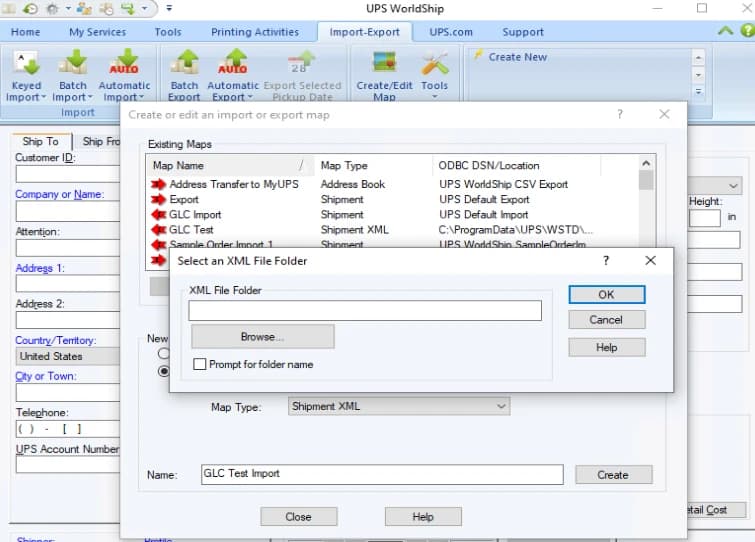This screenshot has height=542, width=755.
Task: Open the Map Type dropdown
Action: tap(399, 406)
